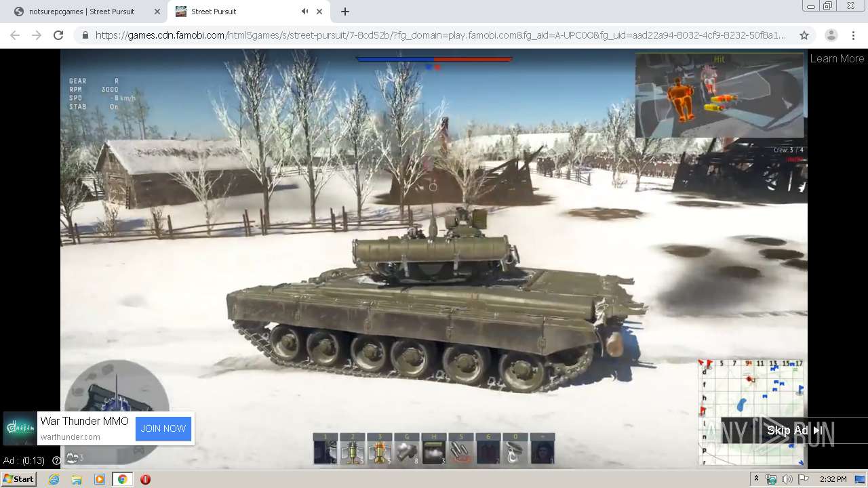Viewport: 868px width, 488px height.
Task: Open network status tray icon
Action: coord(771,479)
